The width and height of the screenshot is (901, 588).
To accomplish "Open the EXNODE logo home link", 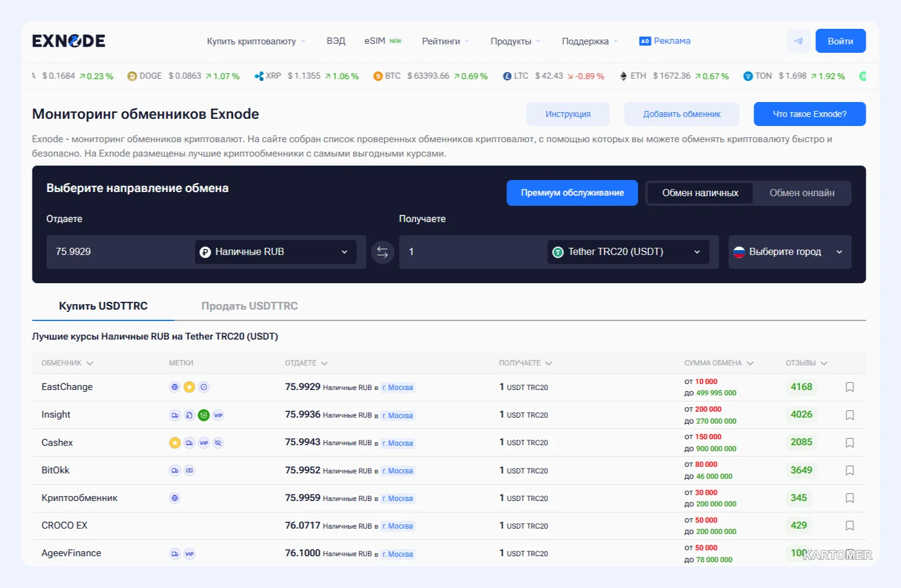I will [x=68, y=41].
